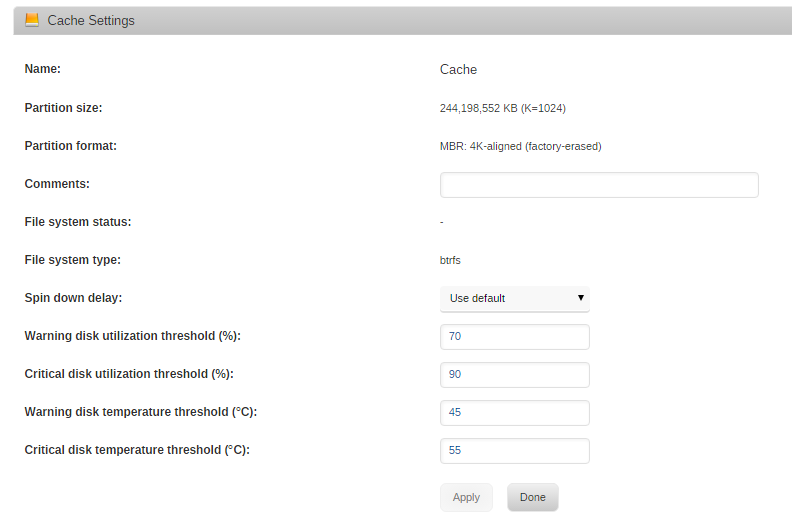792x527 pixels.
Task: Click the Cache name value
Action: pyautogui.click(x=458, y=70)
